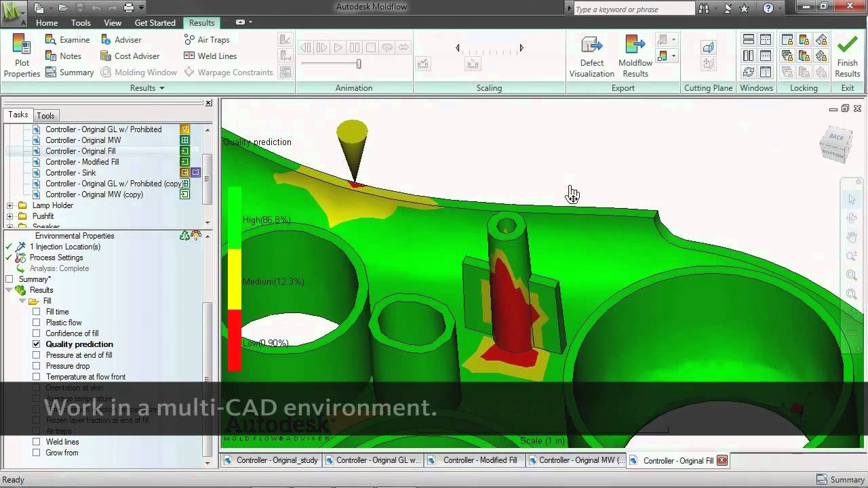Open the Tools ribbon tab
Viewport: 868px width, 488px height.
(81, 22)
